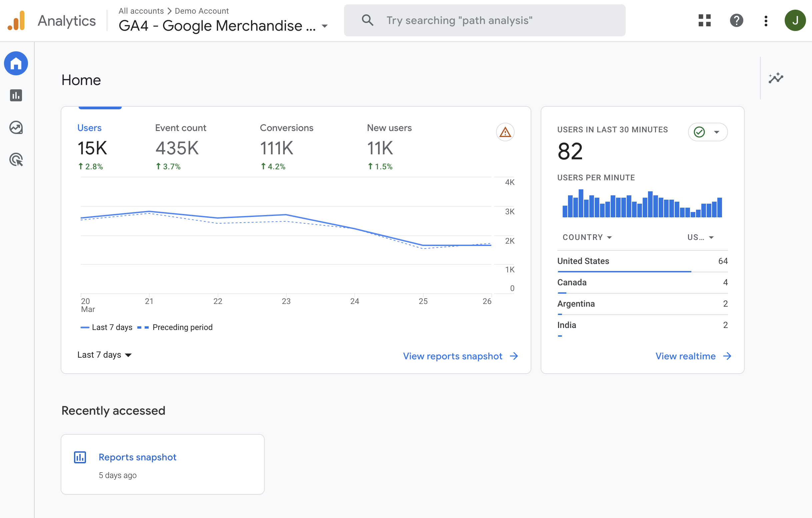This screenshot has height=518, width=812.
Task: Select the Conversions metric tab
Action: tap(286, 147)
